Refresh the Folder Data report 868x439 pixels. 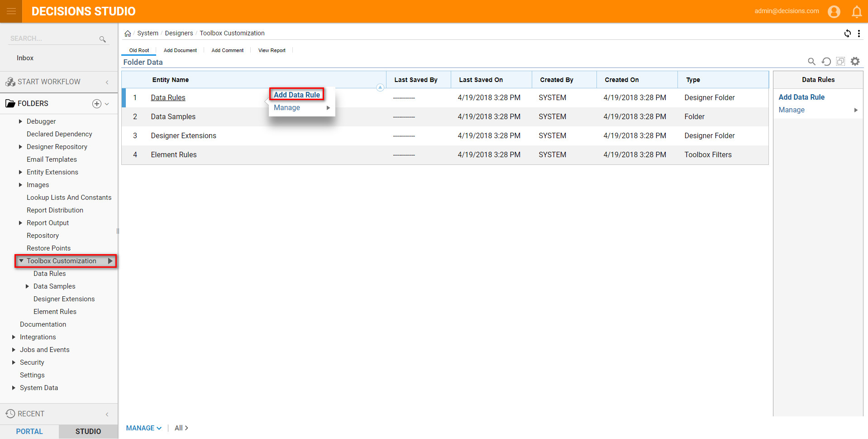[826, 62]
